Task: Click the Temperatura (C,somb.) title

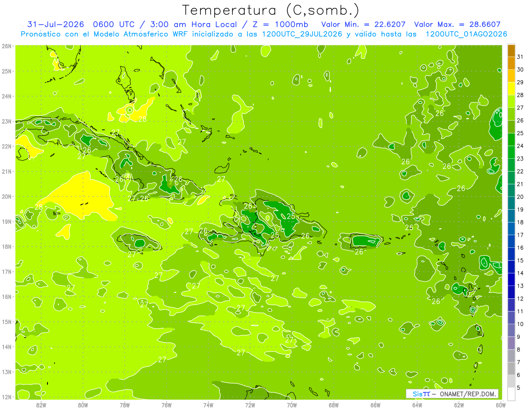Action: click(x=270, y=10)
